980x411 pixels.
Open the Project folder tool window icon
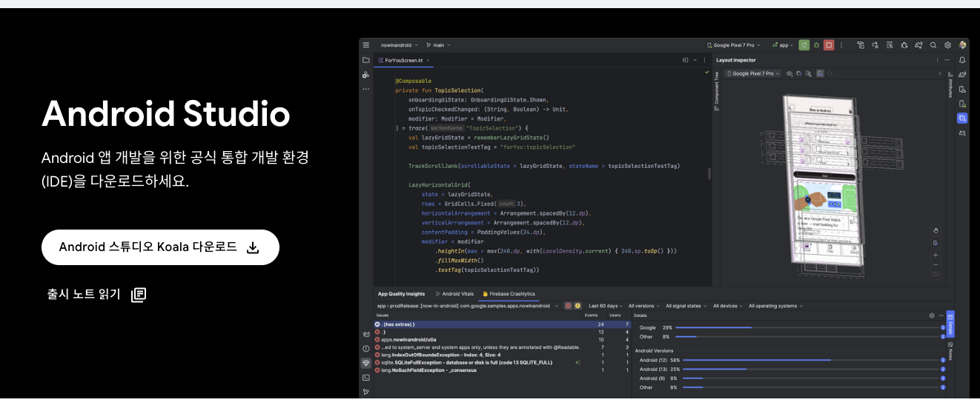coord(366,60)
